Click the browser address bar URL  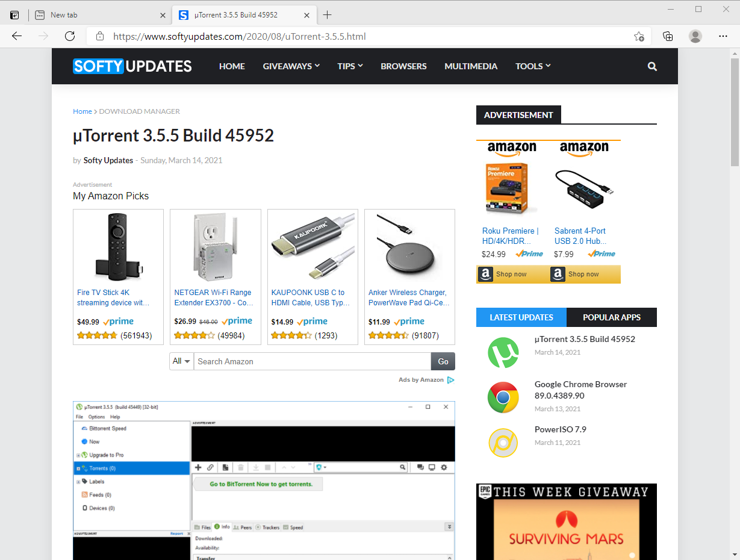pos(240,36)
